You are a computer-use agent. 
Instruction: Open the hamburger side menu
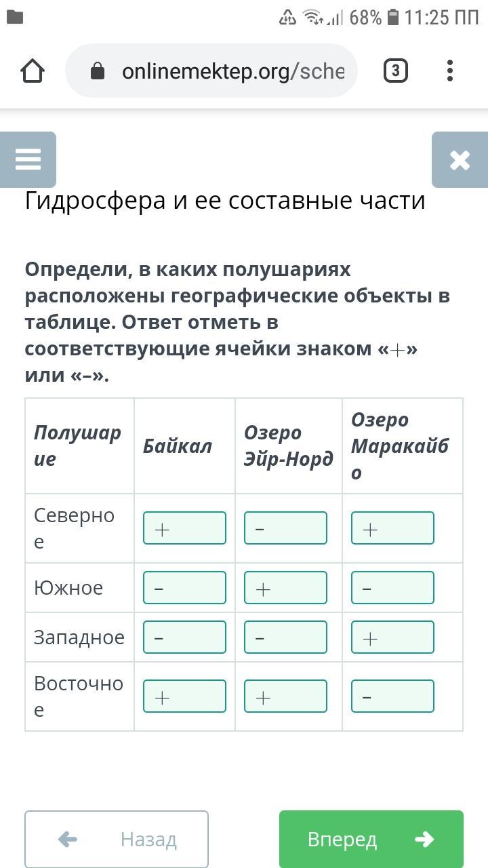[28, 160]
